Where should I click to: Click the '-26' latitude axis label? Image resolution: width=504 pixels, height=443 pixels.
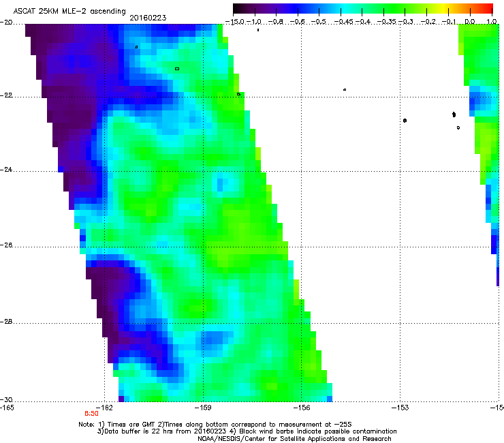[x=6, y=245]
